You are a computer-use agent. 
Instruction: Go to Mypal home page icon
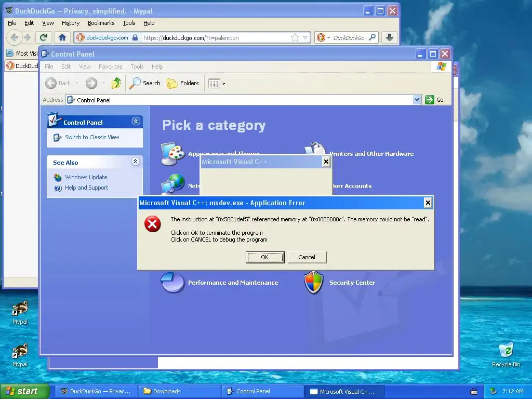62,37
